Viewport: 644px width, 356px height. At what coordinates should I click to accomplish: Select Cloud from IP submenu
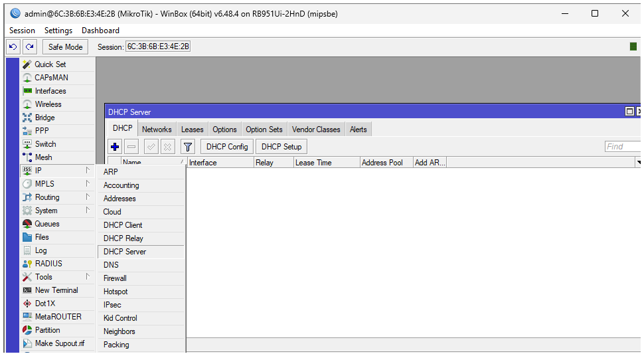[x=141, y=212]
